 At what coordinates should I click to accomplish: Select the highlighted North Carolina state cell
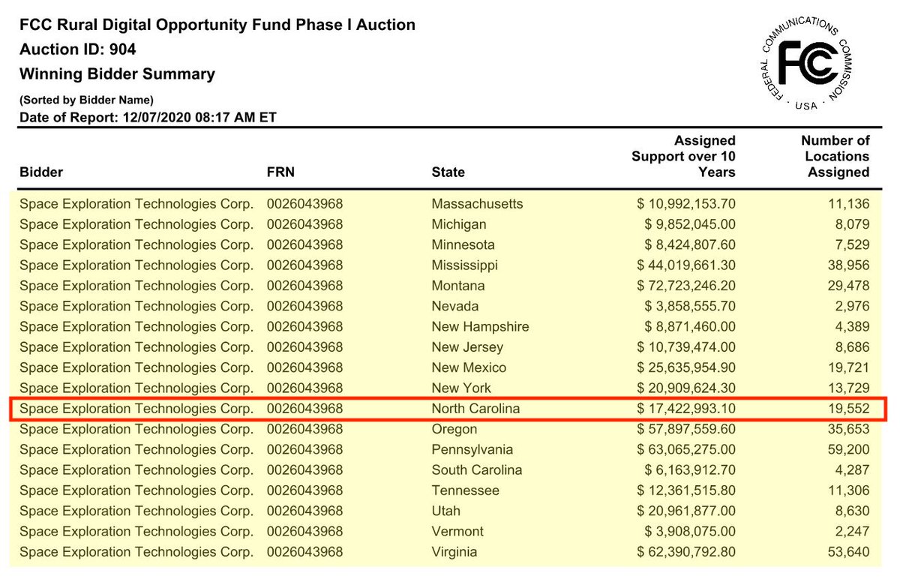pyautogui.click(x=475, y=409)
